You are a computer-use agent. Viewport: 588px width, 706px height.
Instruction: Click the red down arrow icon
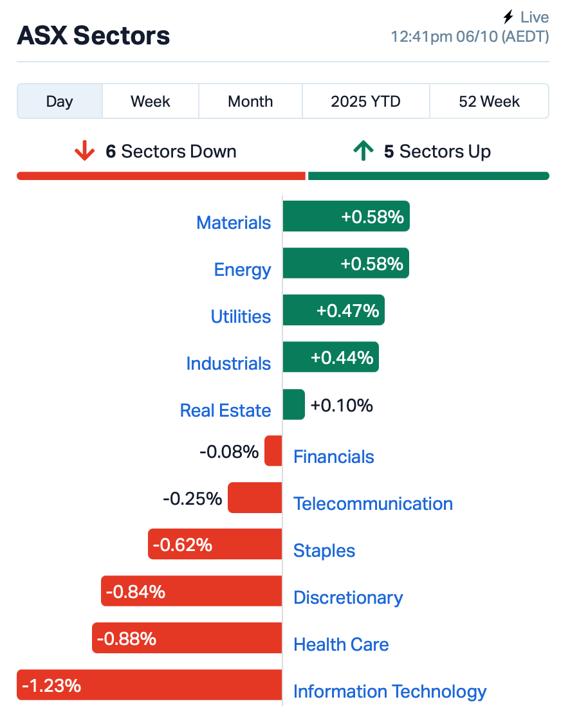coord(84,152)
